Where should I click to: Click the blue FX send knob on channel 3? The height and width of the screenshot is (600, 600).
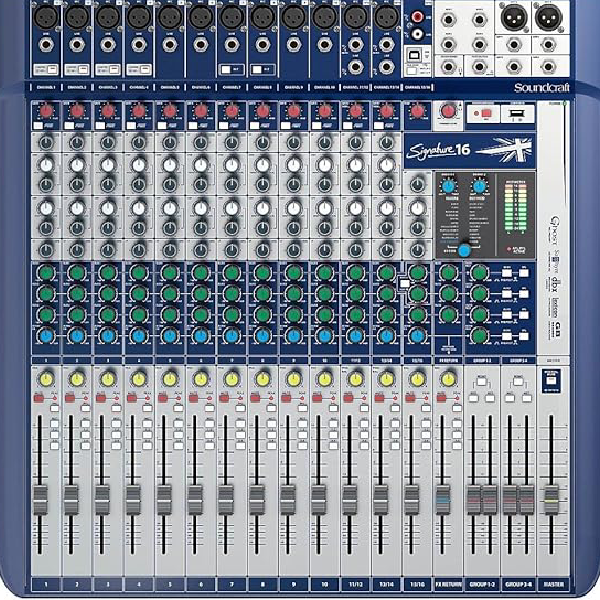[x=108, y=336]
